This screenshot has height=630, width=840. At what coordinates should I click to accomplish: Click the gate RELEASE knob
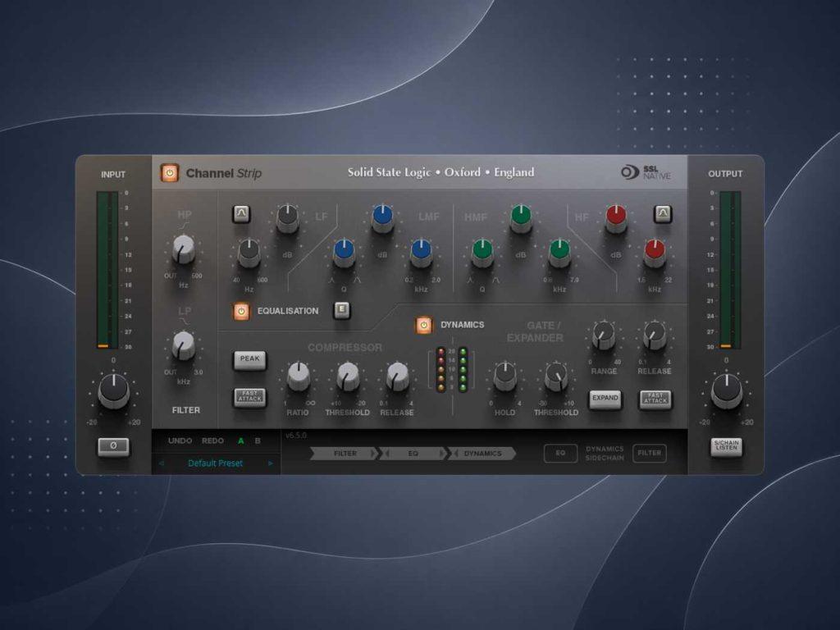655,336
